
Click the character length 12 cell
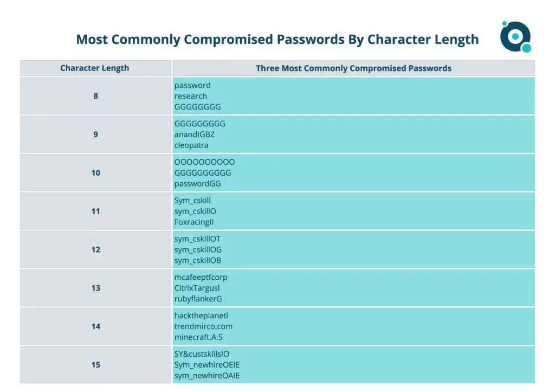(95, 249)
